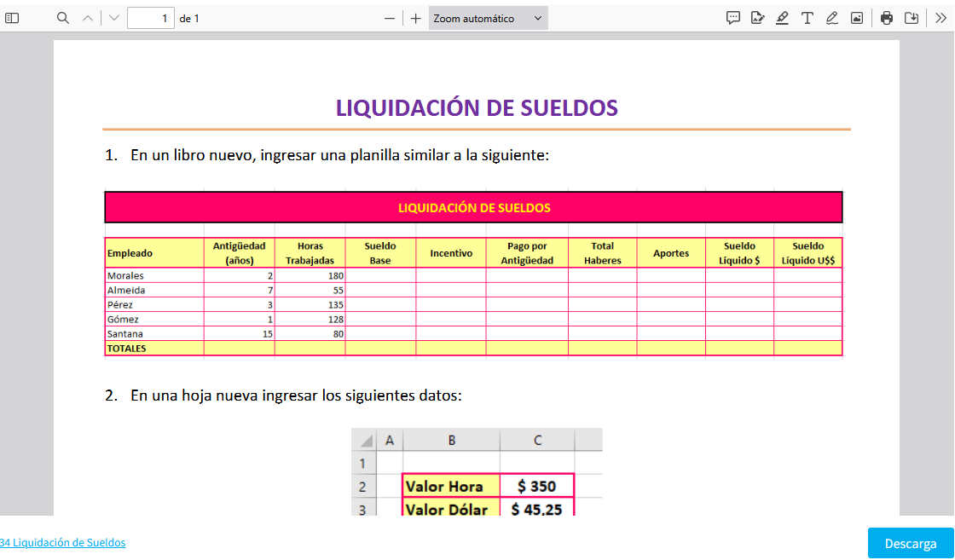Go to the next page

coord(114,18)
